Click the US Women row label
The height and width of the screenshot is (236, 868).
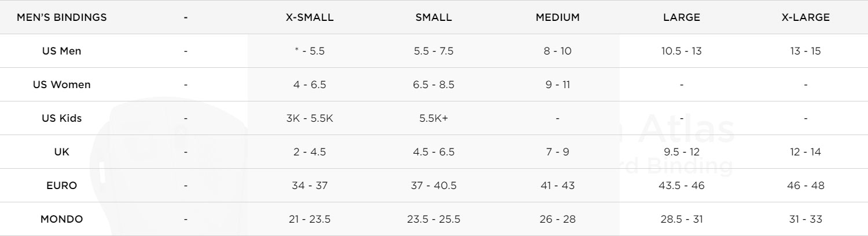point(62,85)
